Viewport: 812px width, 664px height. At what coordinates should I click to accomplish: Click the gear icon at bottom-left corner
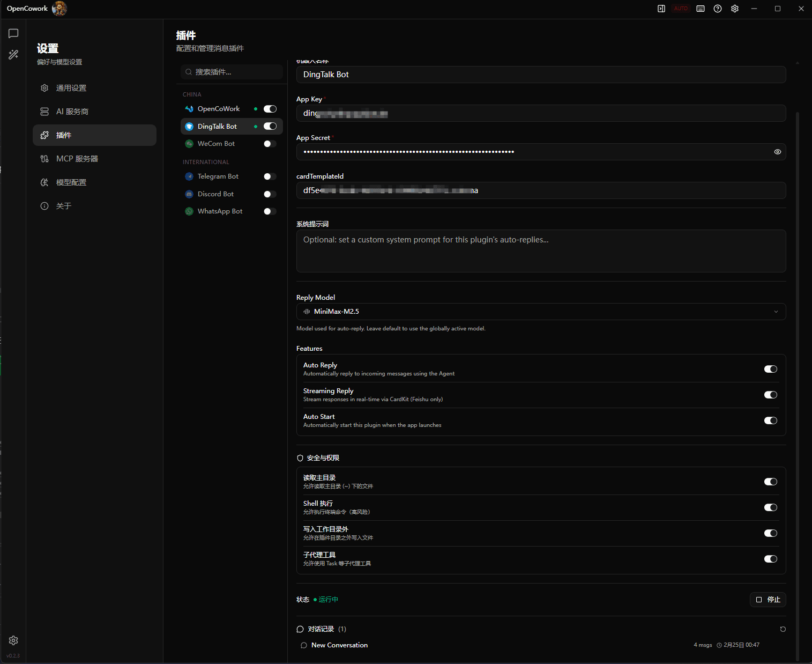pyautogui.click(x=13, y=640)
